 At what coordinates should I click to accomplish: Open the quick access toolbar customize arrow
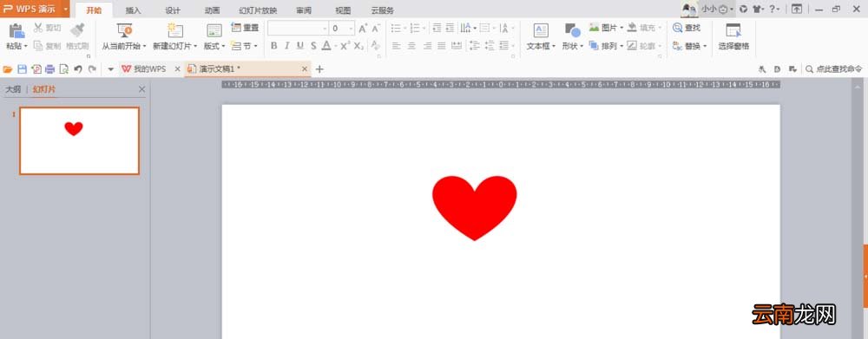[110, 69]
